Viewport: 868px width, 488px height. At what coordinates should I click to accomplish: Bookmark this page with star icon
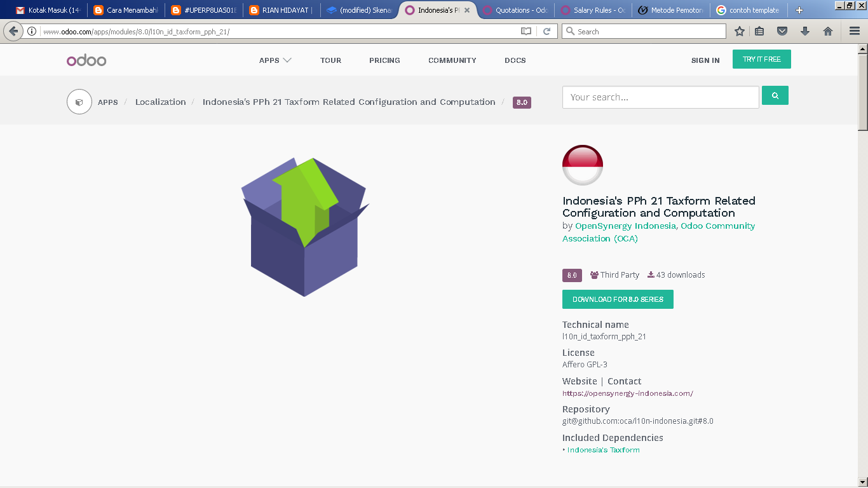[740, 31]
